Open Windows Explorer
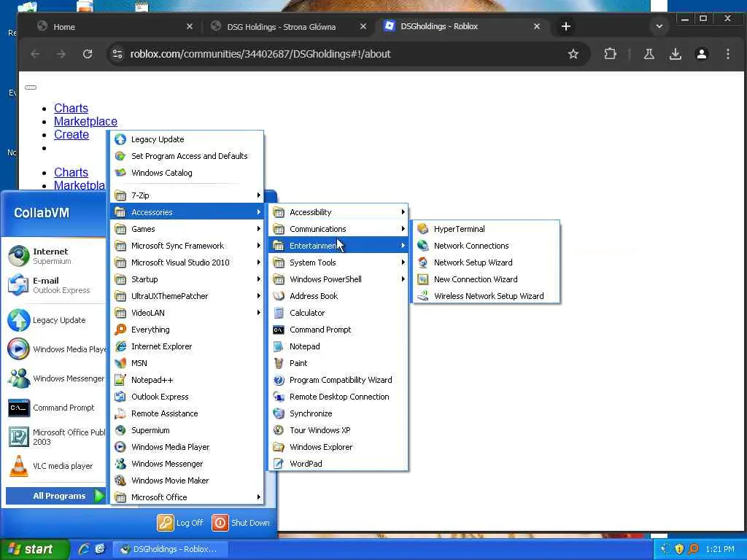The height and width of the screenshot is (560, 747). click(x=338, y=447)
